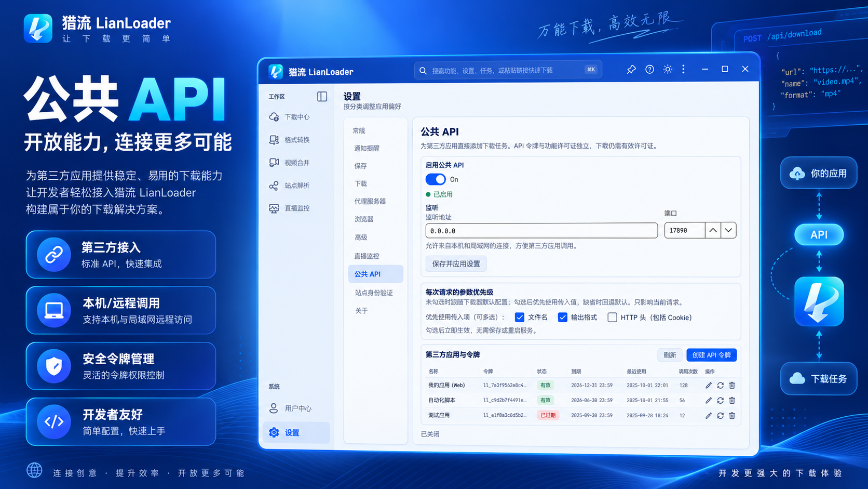This screenshot has height=489, width=868.
Task: Click the LianLoader logo in the window title
Action: [x=276, y=72]
